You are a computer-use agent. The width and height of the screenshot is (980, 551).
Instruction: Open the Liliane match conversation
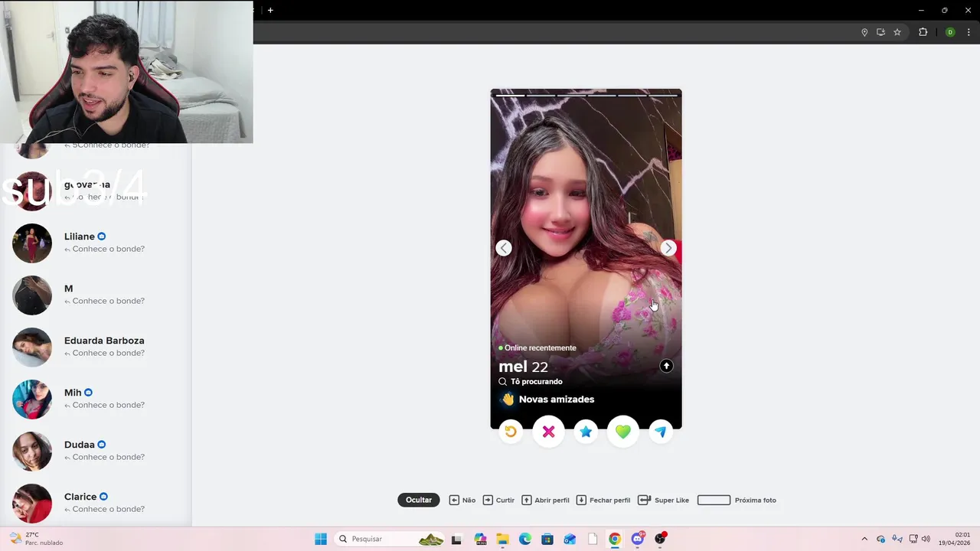pos(96,243)
